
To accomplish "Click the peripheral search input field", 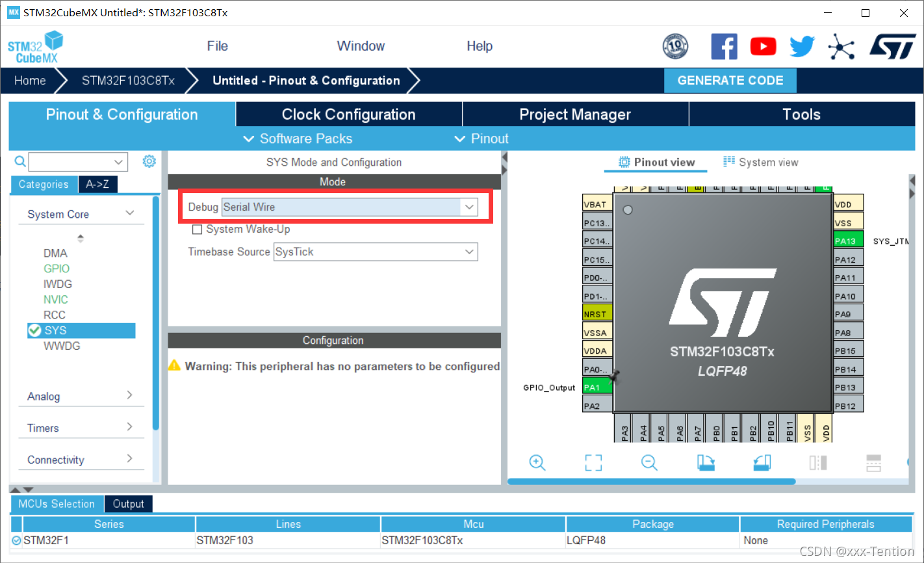I will [x=70, y=162].
